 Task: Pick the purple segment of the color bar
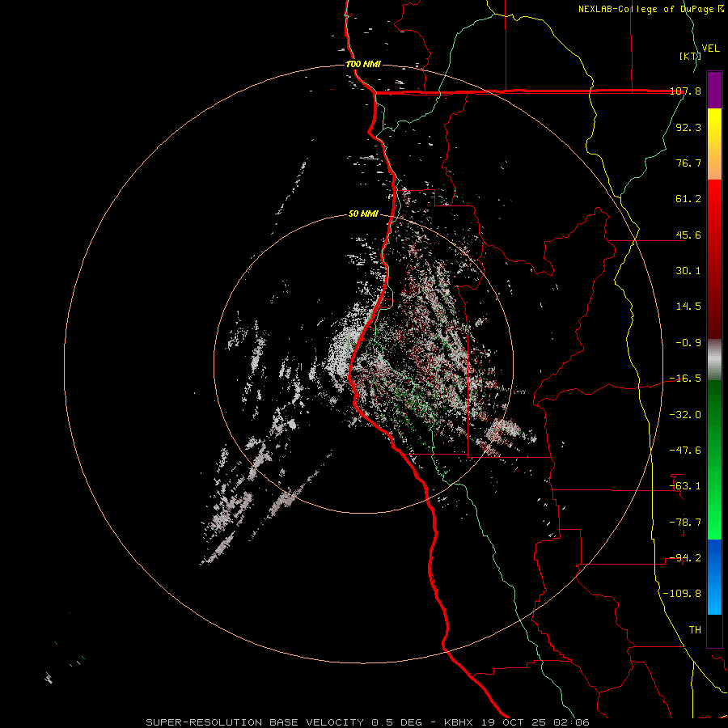click(714, 90)
